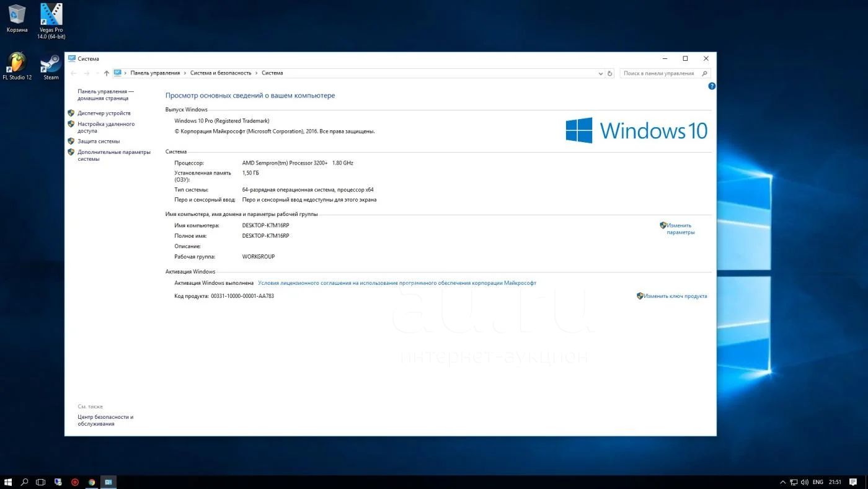Open Task View on the taskbar
Screen dimensions: 868x489
[41, 482]
